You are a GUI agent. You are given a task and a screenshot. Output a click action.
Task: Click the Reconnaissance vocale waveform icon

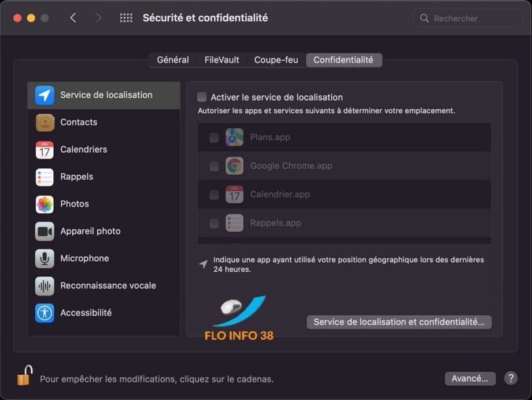click(45, 286)
